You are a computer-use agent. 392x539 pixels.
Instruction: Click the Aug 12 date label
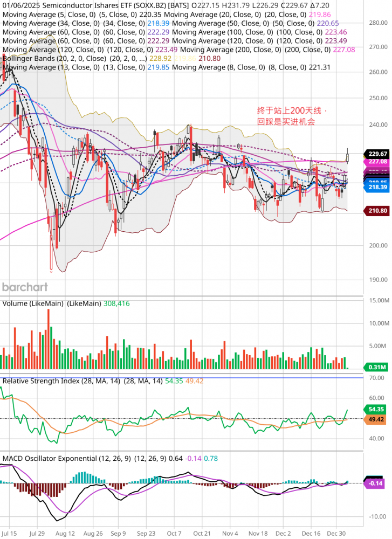click(x=65, y=534)
